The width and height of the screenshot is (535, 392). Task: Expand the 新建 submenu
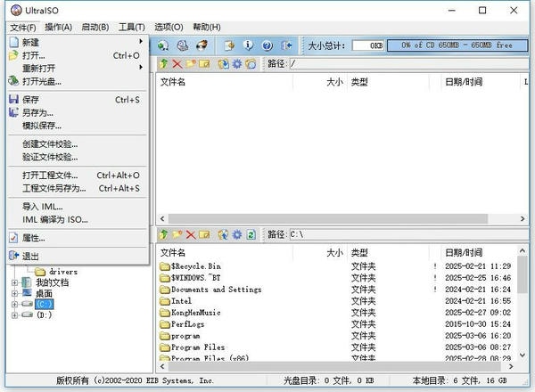[78, 42]
